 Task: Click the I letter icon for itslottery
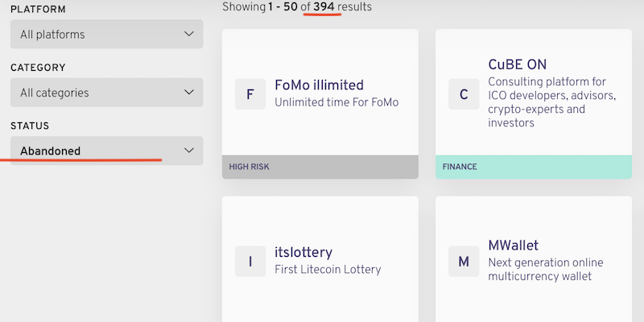pos(250,262)
